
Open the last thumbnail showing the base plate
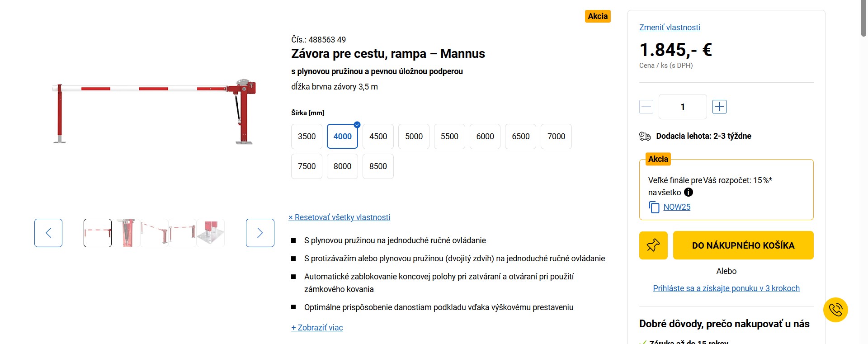tap(211, 233)
